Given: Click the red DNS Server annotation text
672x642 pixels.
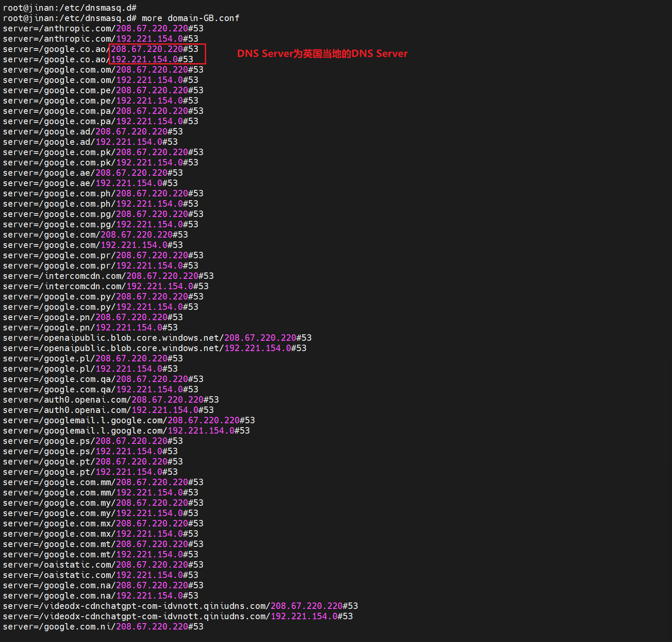Looking at the screenshot, I should pyautogui.click(x=322, y=54).
